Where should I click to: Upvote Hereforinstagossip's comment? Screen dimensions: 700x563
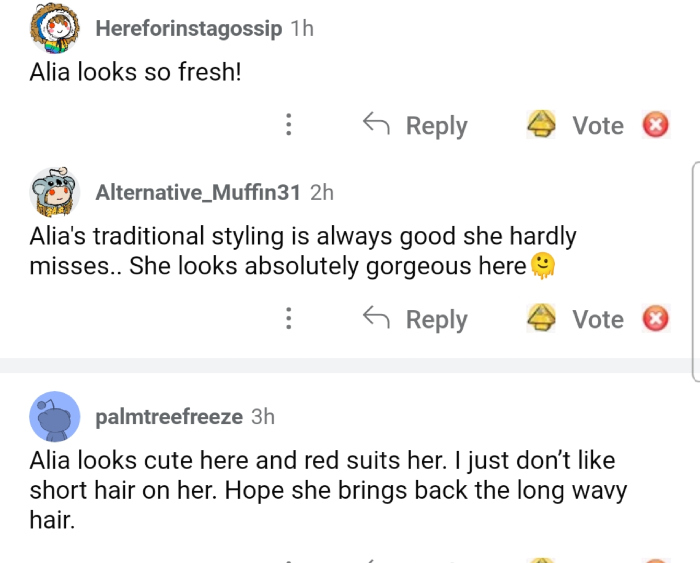click(541, 125)
